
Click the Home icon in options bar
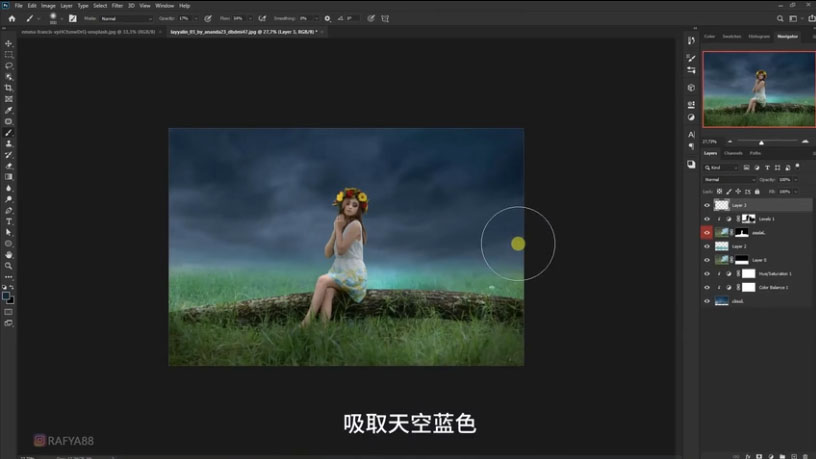pos(12,18)
